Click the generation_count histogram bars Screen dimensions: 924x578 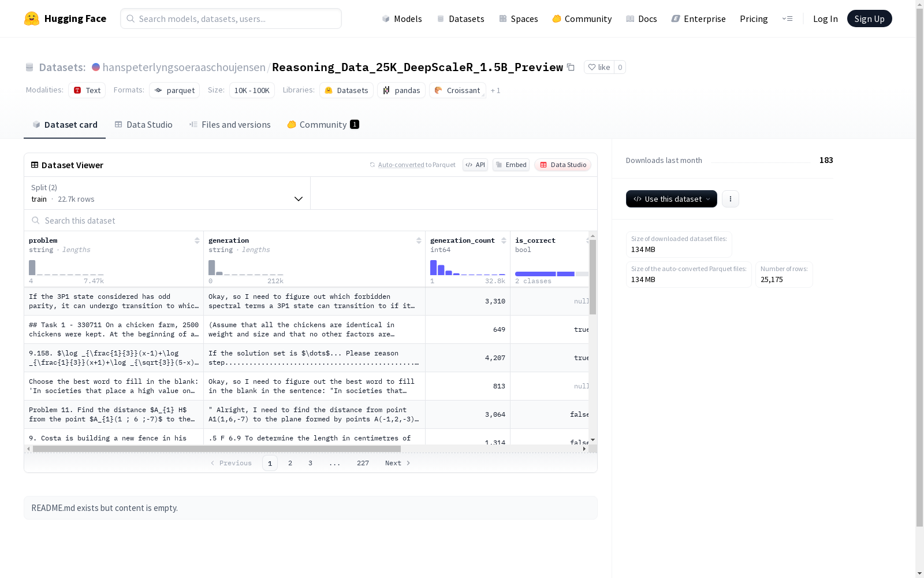click(x=468, y=267)
